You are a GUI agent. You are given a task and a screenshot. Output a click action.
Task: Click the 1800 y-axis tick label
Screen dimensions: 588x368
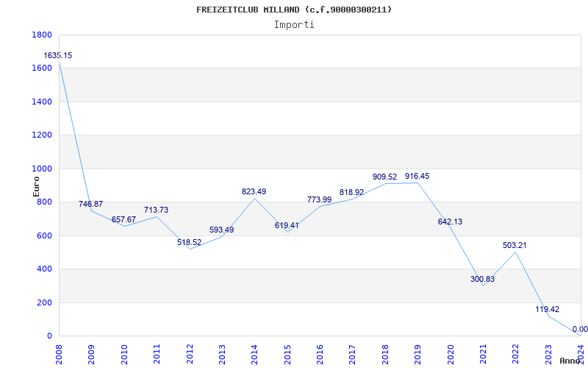point(42,35)
